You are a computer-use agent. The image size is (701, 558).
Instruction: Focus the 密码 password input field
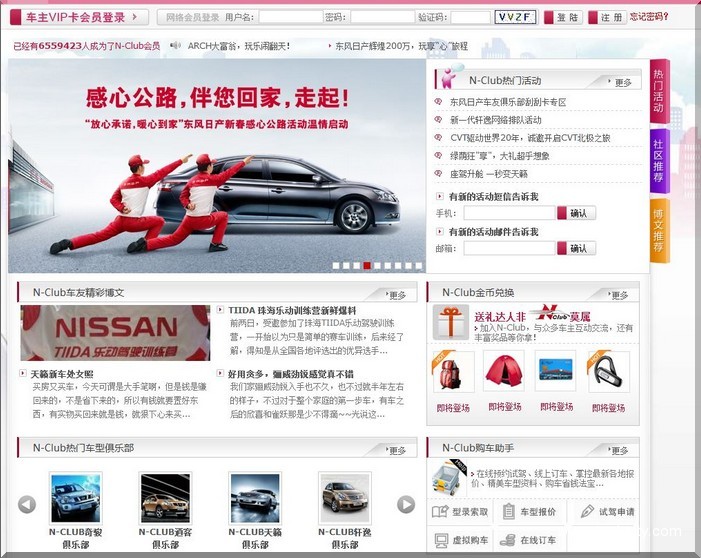point(382,17)
